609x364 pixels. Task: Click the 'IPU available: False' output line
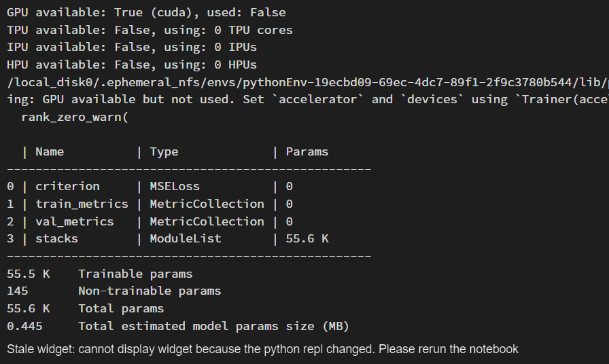(132, 48)
